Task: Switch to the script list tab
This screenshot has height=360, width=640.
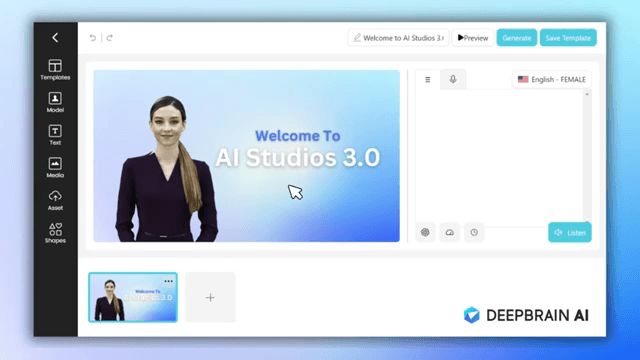Action: tap(428, 79)
